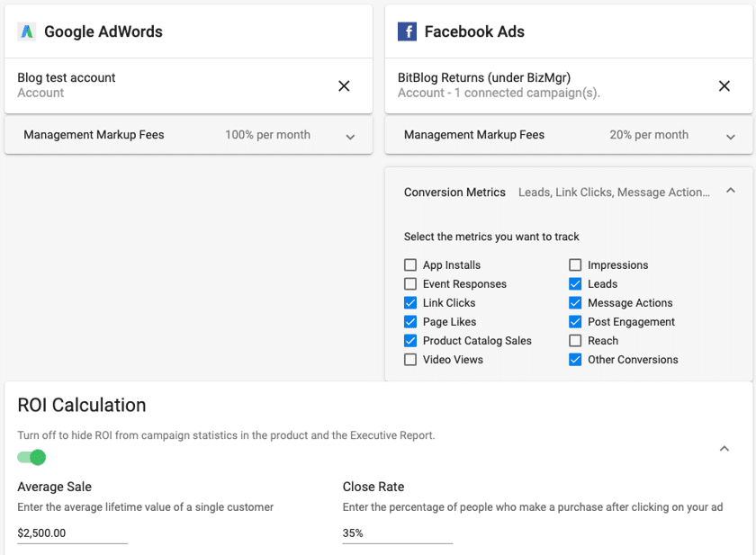
Task: Remove the BitBlog Returns account connection
Action: pos(724,86)
